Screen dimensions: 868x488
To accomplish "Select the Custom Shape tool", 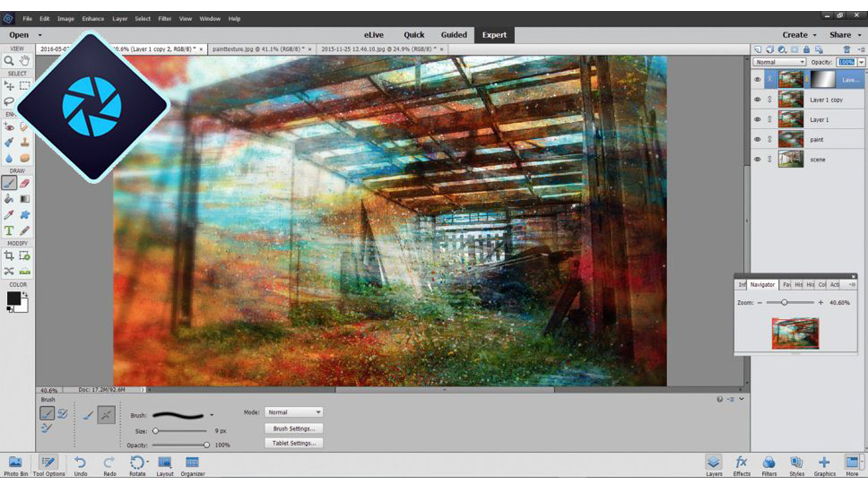I will [25, 215].
